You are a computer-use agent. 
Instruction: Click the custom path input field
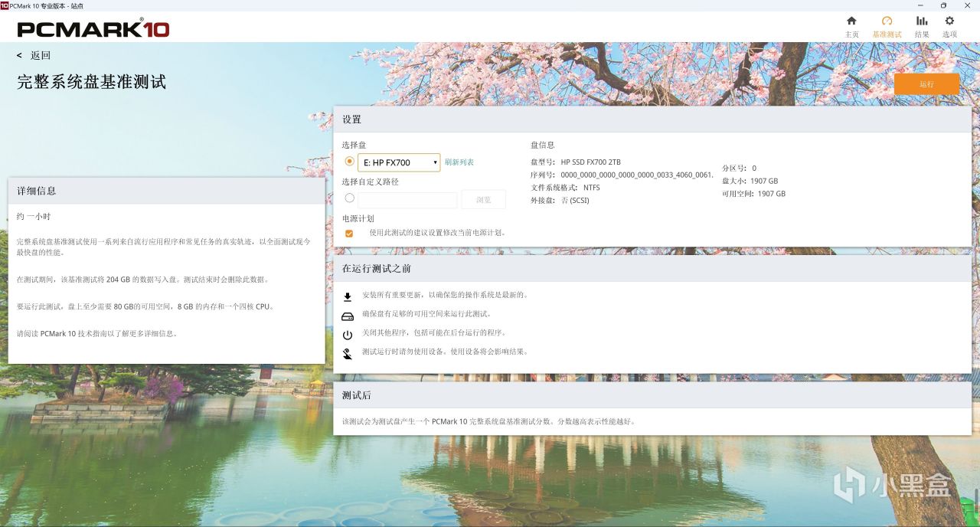tap(407, 200)
